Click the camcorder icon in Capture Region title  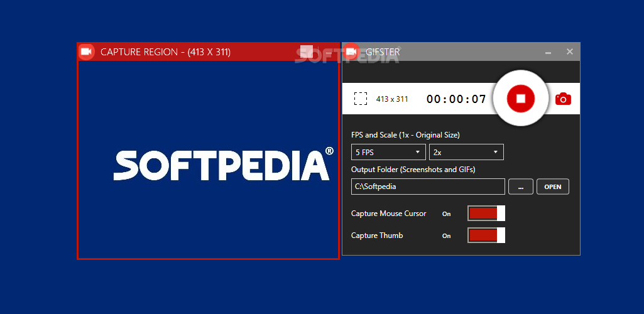(86, 51)
